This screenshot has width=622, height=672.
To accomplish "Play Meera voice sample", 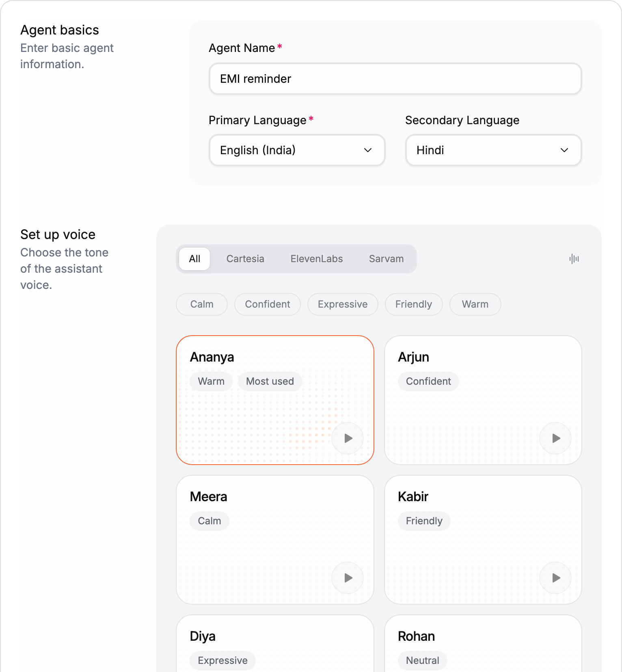I will (348, 578).
